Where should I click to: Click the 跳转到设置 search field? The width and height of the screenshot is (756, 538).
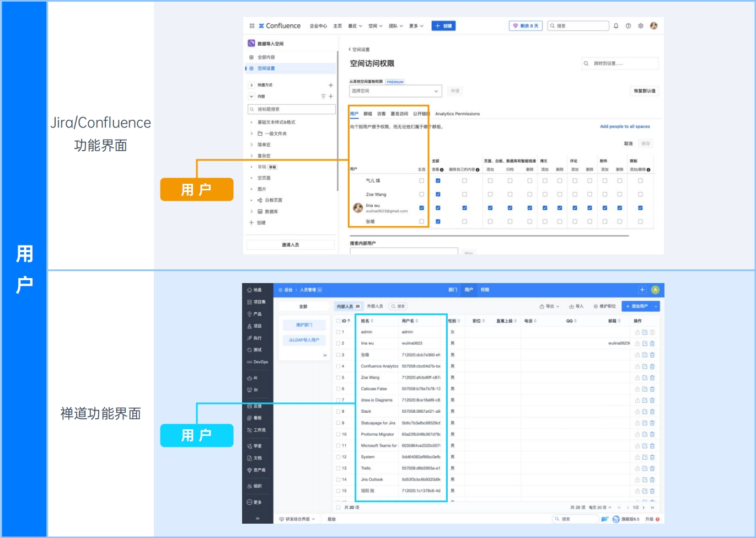tap(620, 63)
